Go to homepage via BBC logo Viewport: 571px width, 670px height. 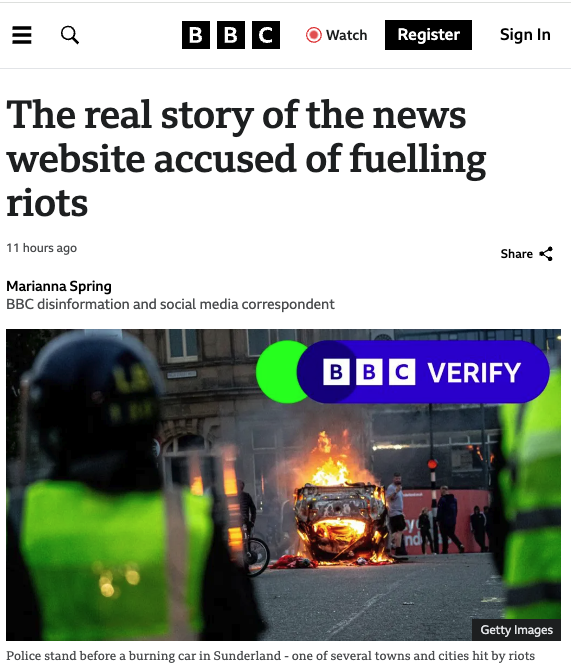coord(231,35)
